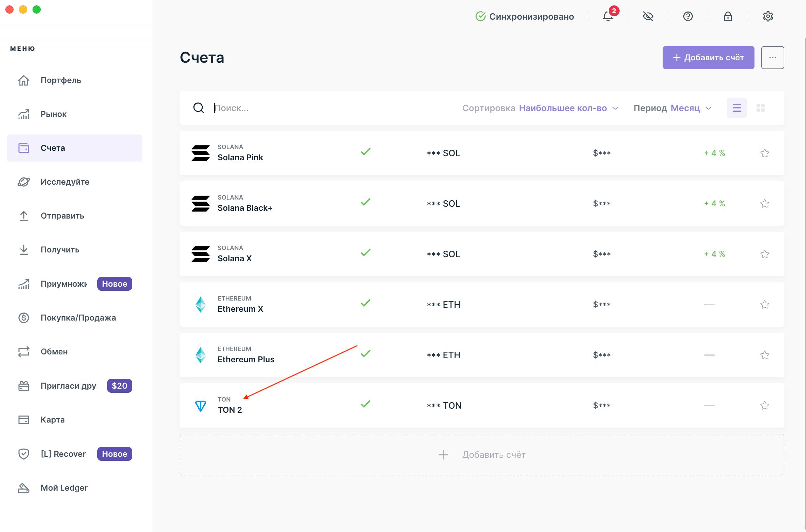This screenshot has height=532, width=806.
Task: Click the $20 referral badge
Action: 119,386
